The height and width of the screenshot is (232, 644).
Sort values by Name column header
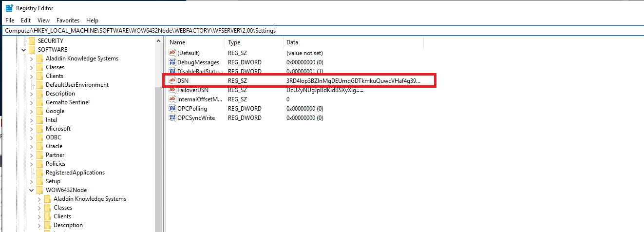tap(195, 42)
